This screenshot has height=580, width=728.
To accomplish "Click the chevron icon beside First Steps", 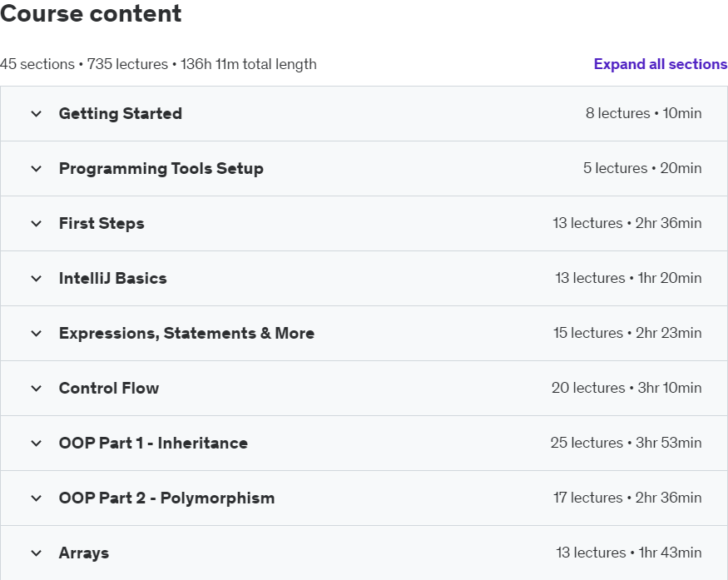I will [36, 224].
